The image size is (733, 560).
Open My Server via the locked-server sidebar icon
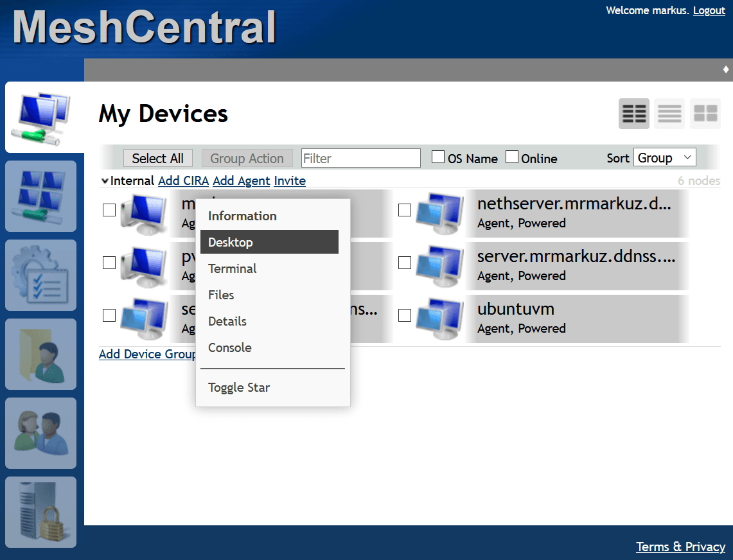pyautogui.click(x=40, y=512)
